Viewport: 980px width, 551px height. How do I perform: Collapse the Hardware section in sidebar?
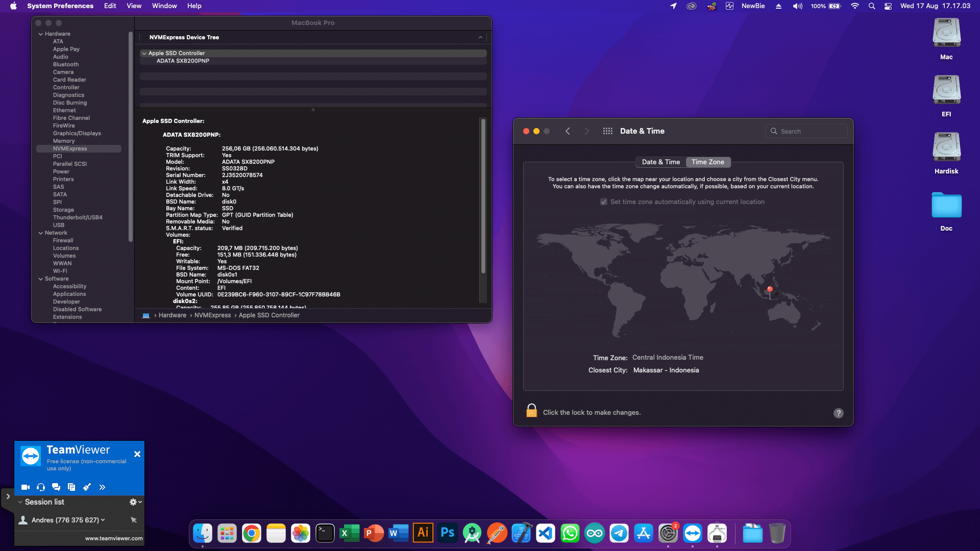point(41,34)
